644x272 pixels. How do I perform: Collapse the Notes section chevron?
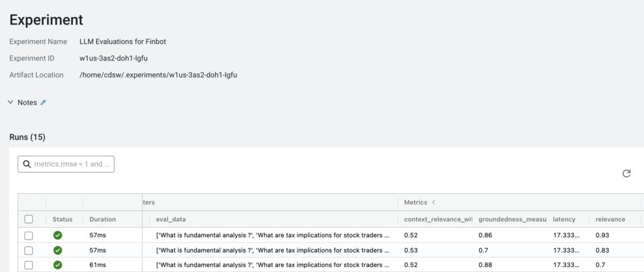11,103
